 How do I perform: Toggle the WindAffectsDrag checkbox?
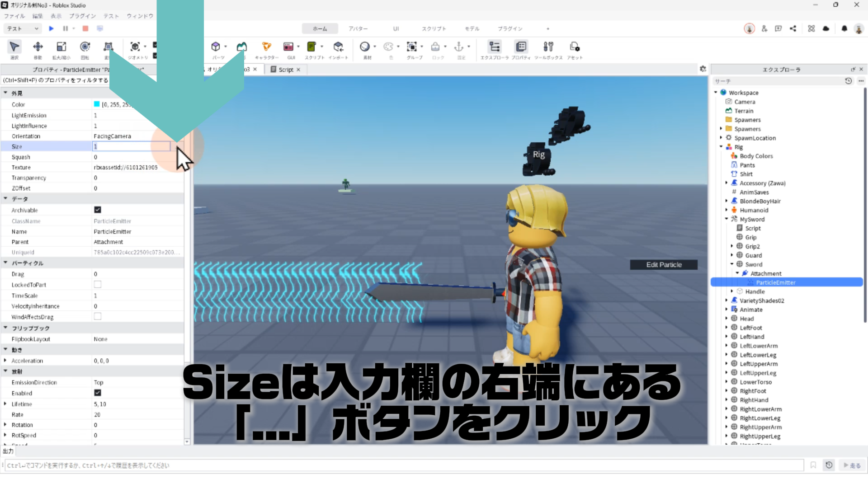click(98, 317)
